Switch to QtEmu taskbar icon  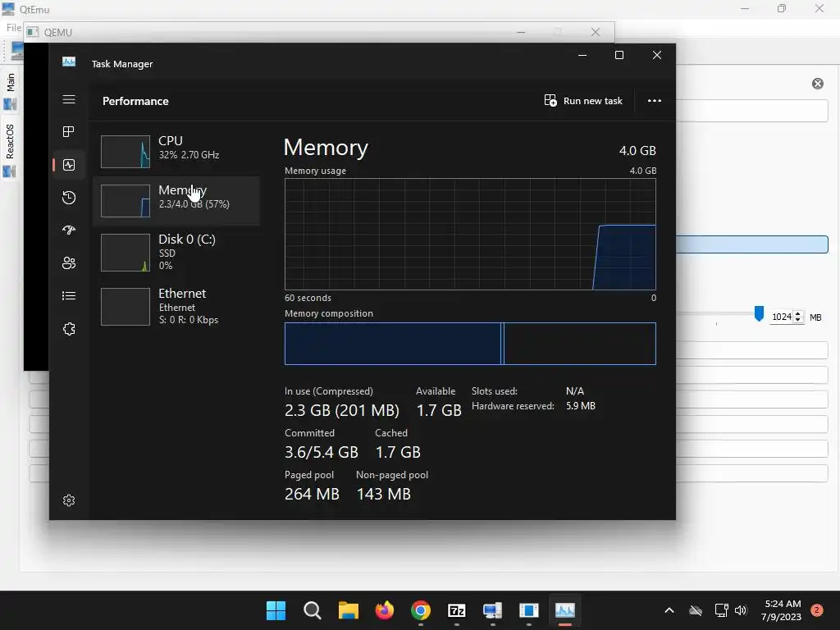pos(492,610)
